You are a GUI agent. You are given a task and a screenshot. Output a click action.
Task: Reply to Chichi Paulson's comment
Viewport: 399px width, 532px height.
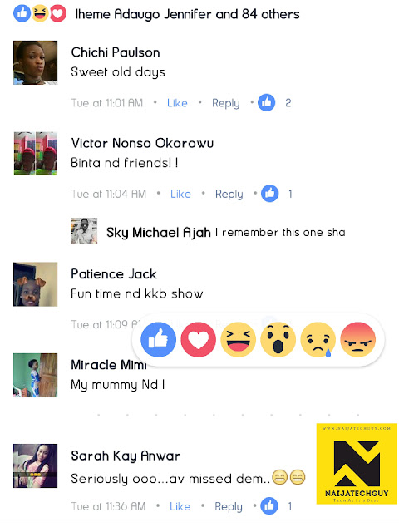tap(226, 103)
